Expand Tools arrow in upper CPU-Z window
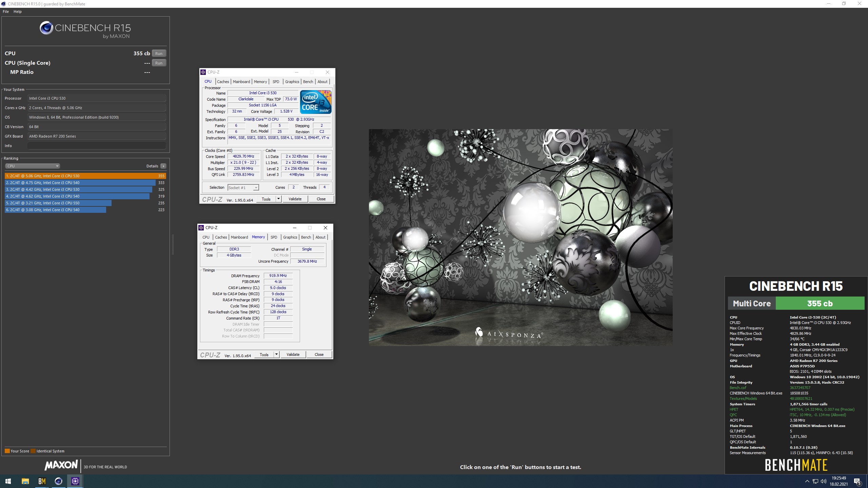This screenshot has height=488, width=868. click(279, 199)
